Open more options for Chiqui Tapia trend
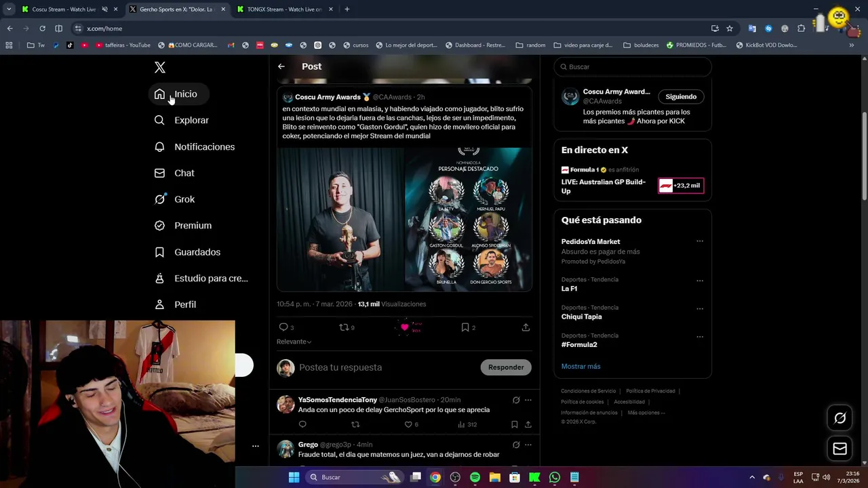This screenshot has width=868, height=488. [700, 308]
